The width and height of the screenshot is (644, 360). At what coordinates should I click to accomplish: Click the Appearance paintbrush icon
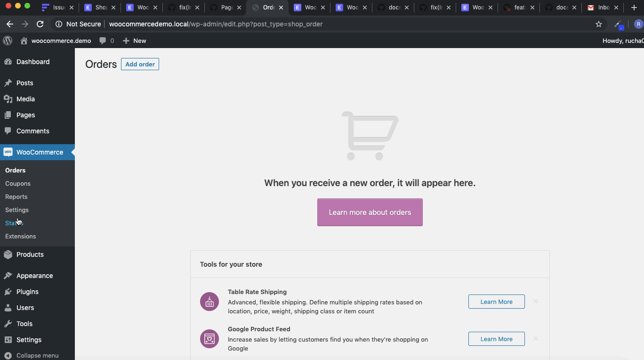(9, 276)
